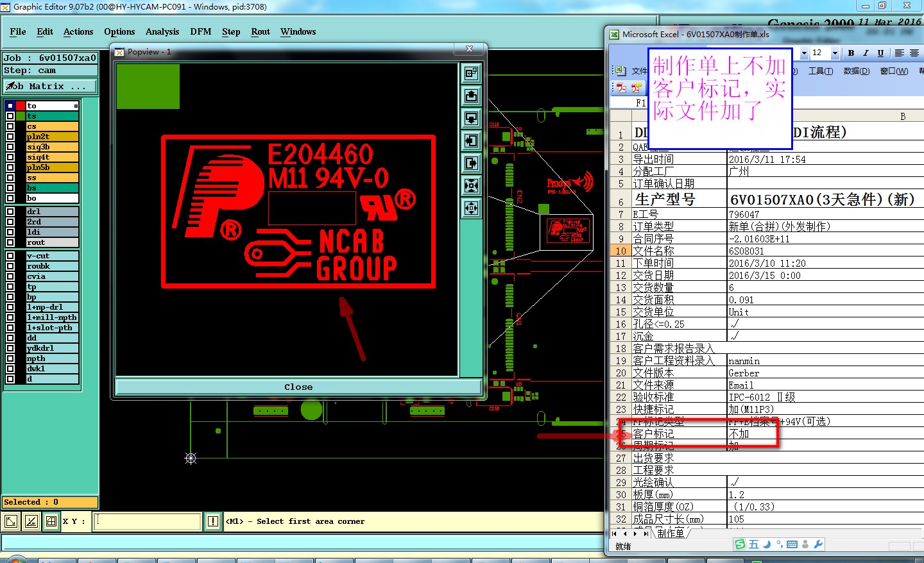The width and height of the screenshot is (924, 563).
Task: Select layer name sig4t in layer list
Action: pos(53,157)
